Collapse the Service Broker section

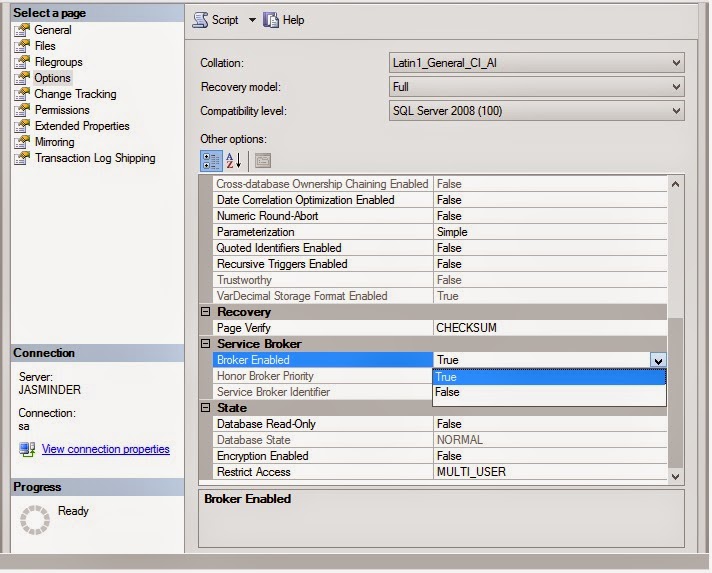tap(205, 344)
